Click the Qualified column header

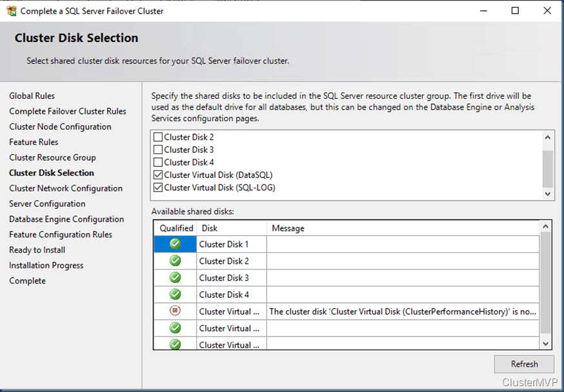(176, 228)
